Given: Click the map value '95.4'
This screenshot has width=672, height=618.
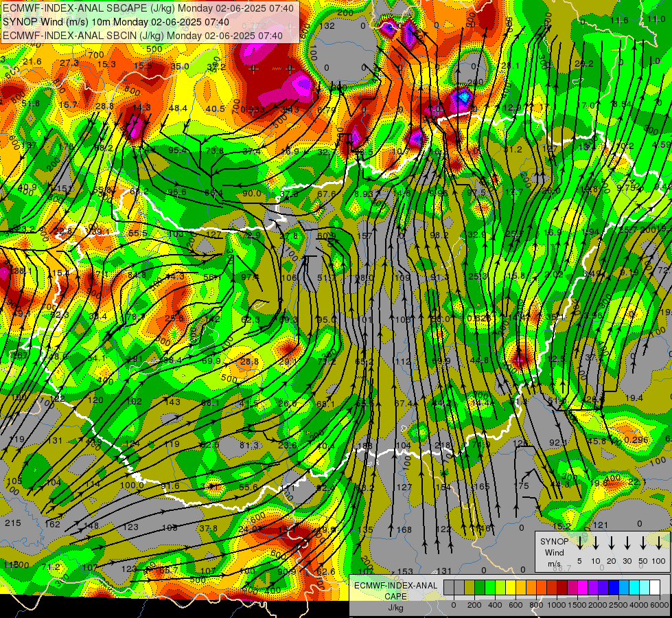Looking at the screenshot, I should 177,150.
